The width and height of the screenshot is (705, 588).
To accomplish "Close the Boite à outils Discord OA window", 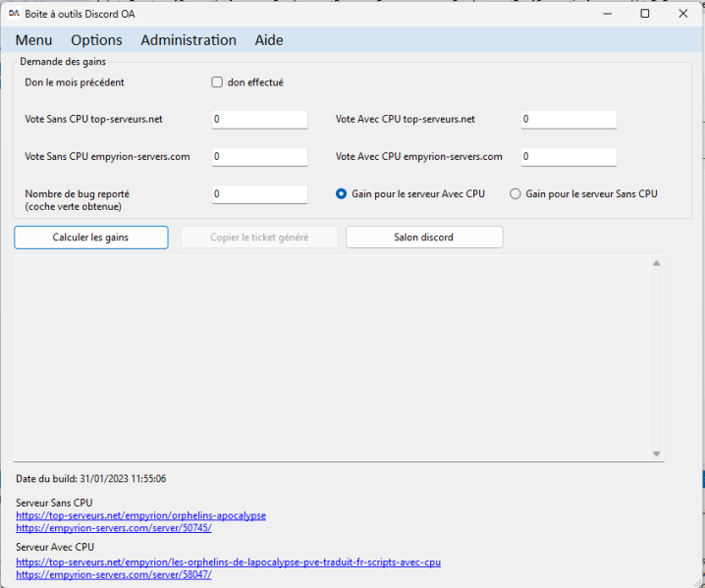I will click(x=683, y=14).
